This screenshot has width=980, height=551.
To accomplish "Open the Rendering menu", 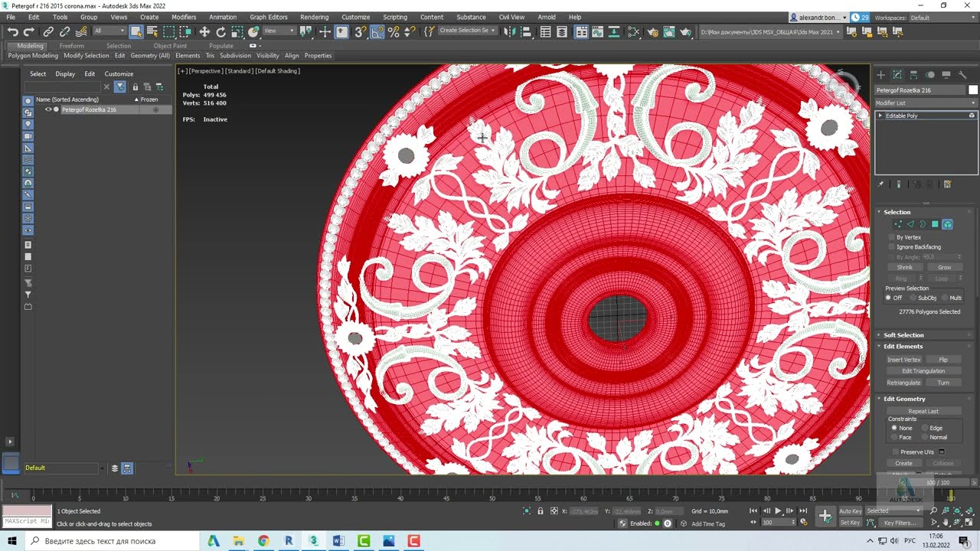I will (x=314, y=17).
